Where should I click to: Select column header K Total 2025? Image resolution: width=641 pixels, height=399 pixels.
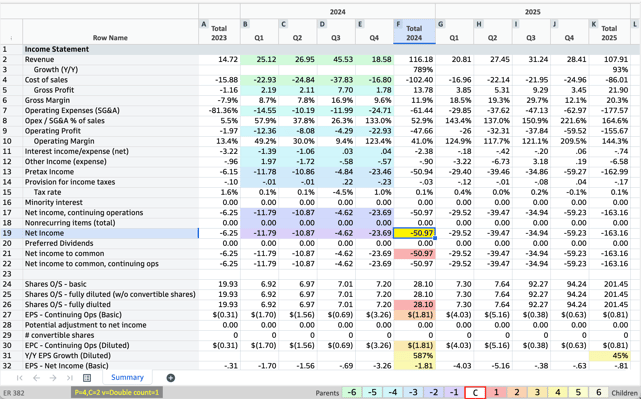[610, 32]
